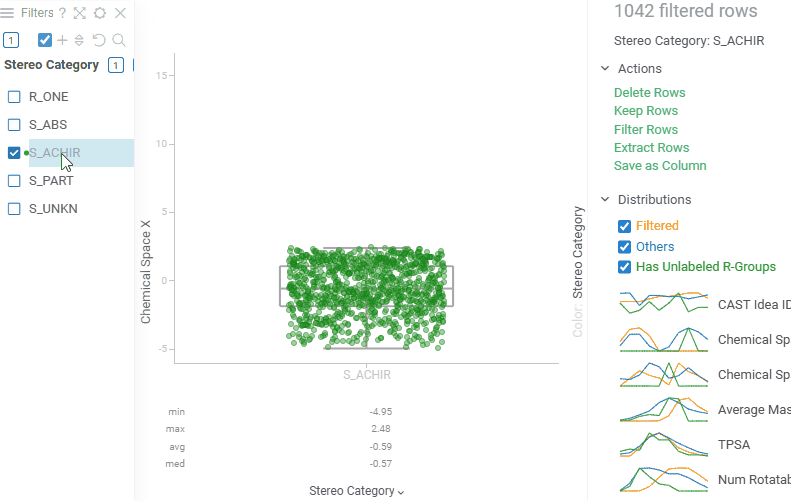Click the Save as Column link
Image resolution: width=800 pixels, height=501 pixels.
pyautogui.click(x=660, y=166)
